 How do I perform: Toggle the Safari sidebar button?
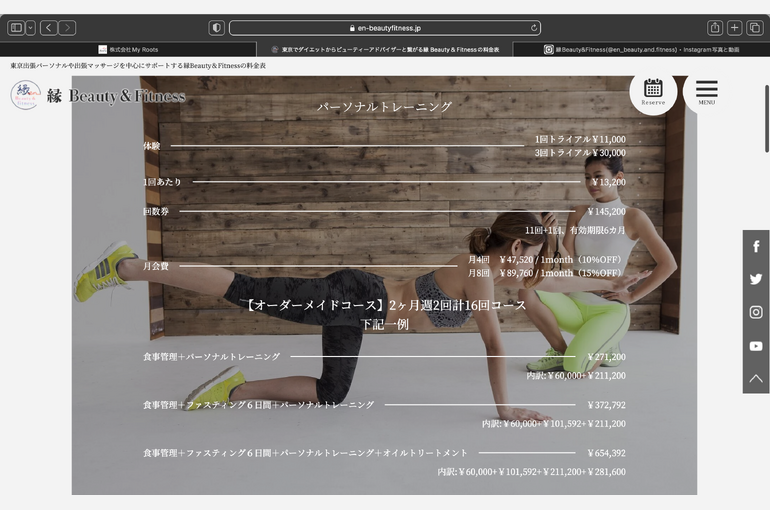point(16,27)
